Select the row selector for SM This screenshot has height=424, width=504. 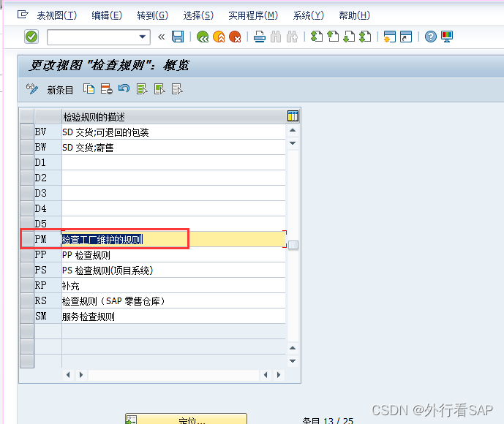(27, 317)
